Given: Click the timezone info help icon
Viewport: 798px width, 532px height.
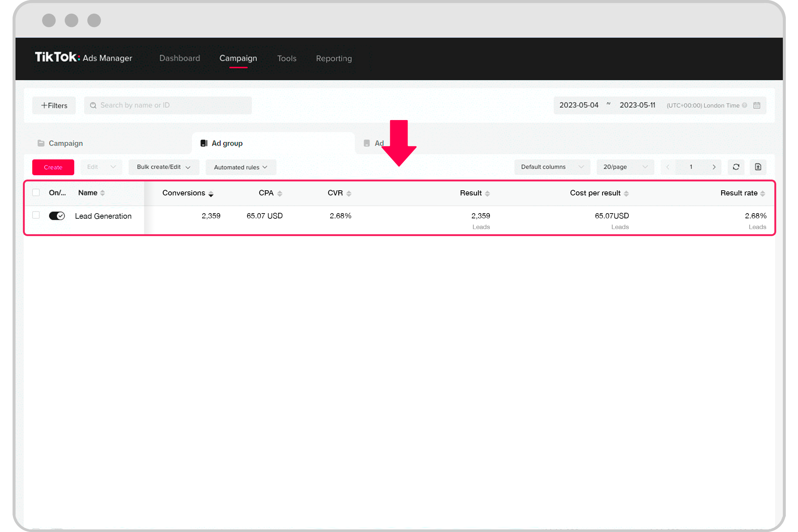Looking at the screenshot, I should click(744, 105).
